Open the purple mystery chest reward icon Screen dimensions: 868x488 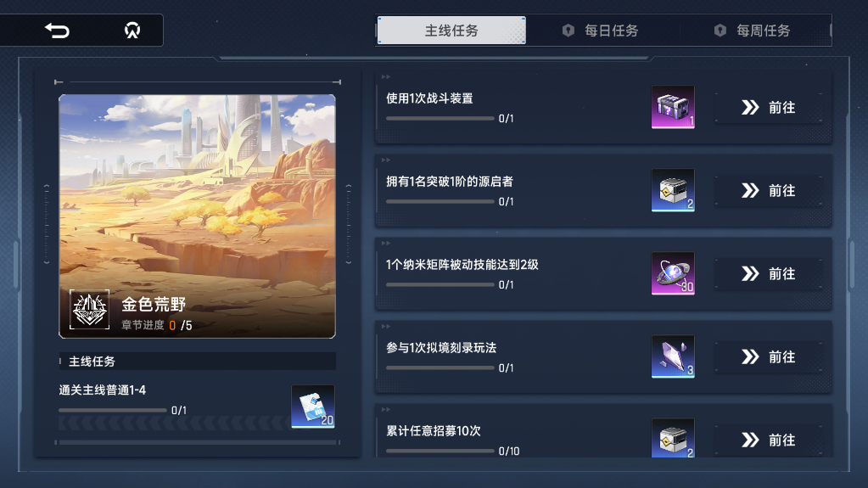[673, 107]
